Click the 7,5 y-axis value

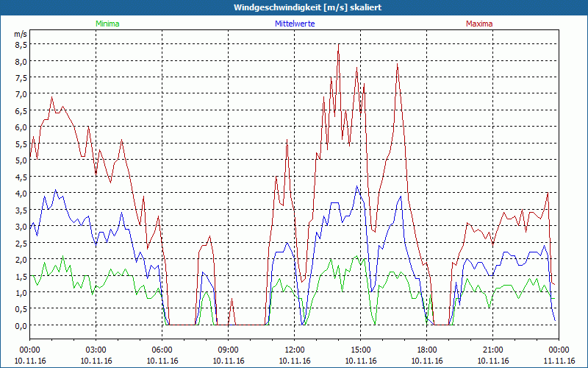coord(21,78)
